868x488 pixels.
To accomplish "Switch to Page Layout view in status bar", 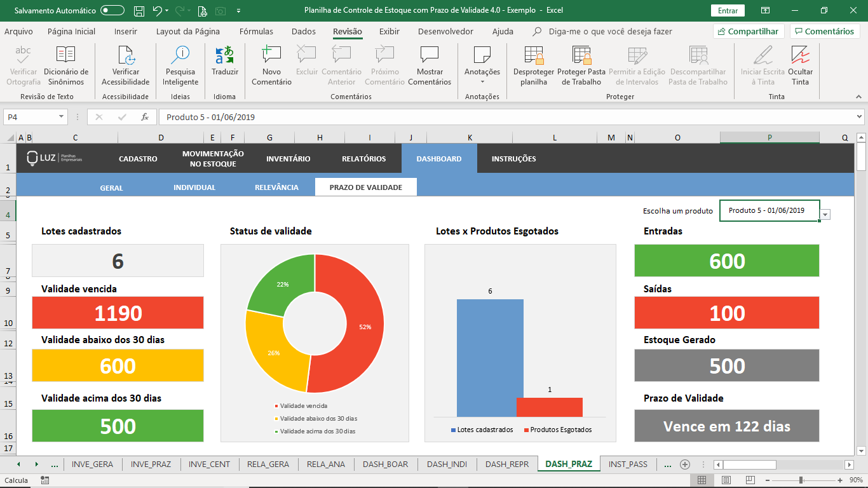I will click(726, 480).
